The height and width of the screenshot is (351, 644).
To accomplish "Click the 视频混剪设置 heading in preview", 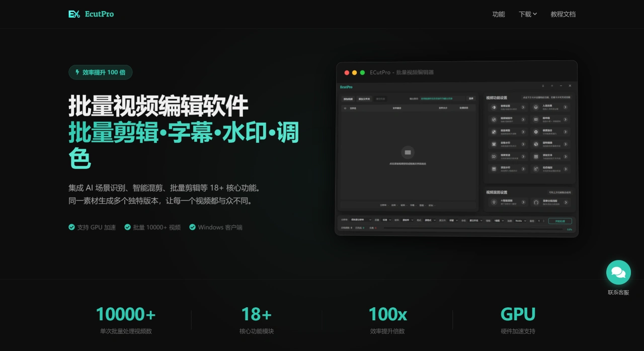I will point(497,192).
